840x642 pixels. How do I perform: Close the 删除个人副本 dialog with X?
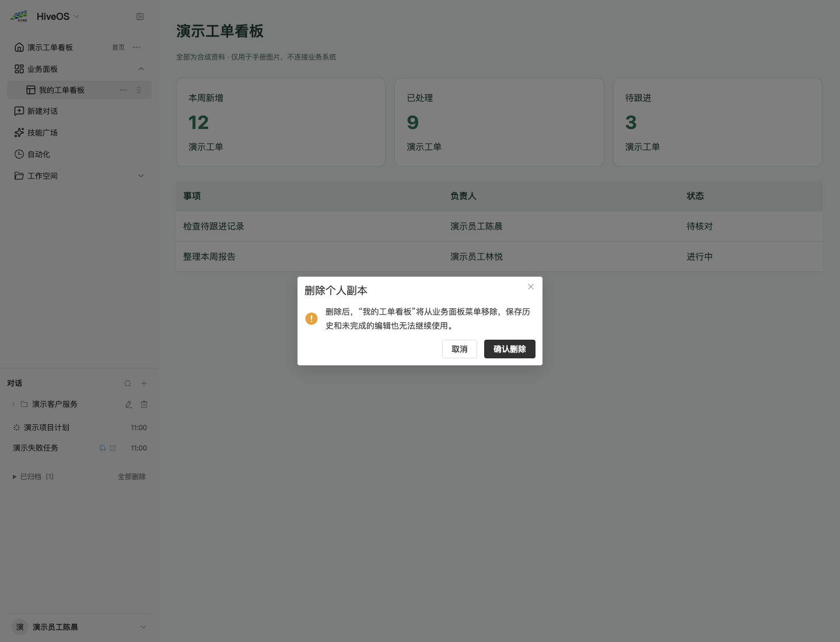coord(531,287)
